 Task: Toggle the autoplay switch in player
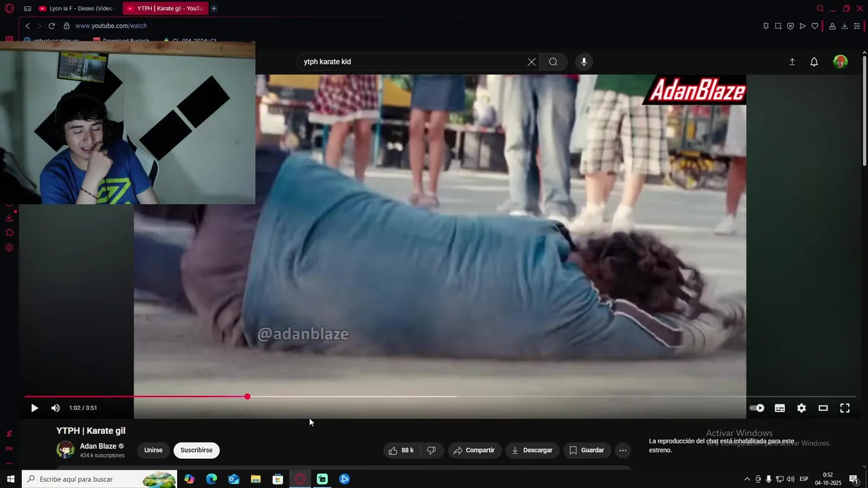click(757, 408)
